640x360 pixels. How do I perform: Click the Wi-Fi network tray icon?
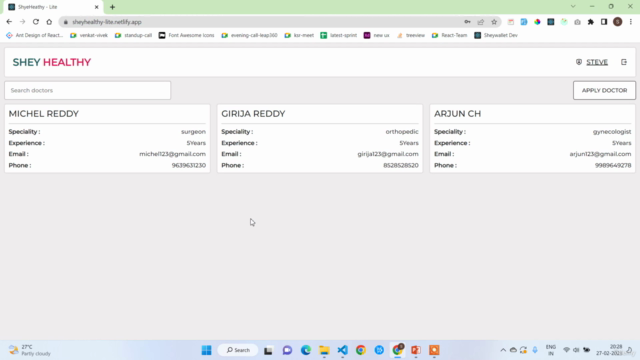(567, 350)
